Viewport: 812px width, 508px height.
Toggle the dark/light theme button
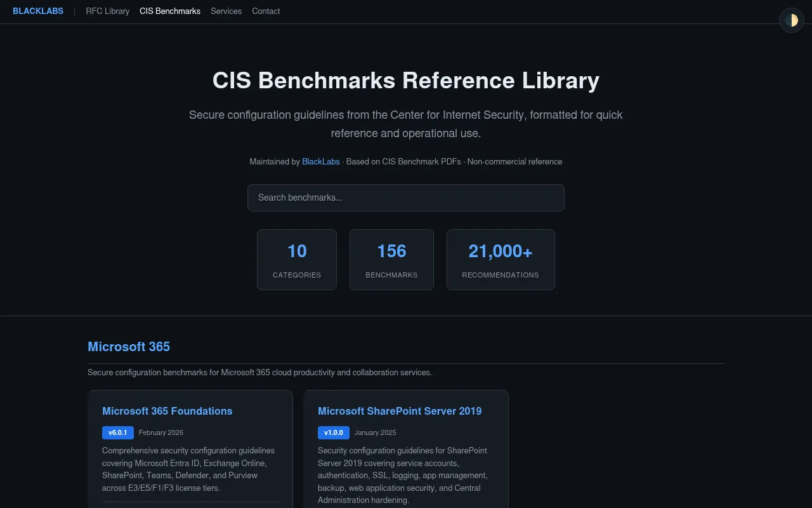(x=792, y=20)
